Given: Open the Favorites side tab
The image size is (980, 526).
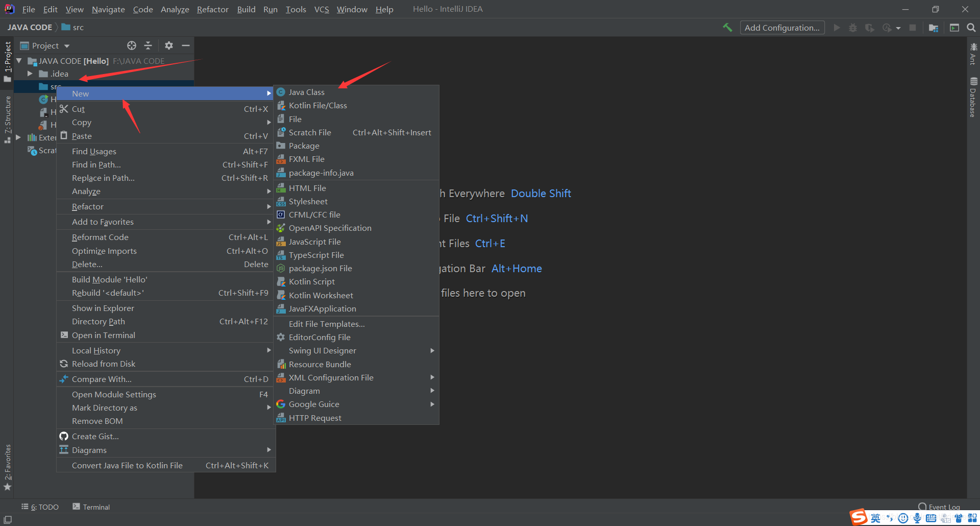Looking at the screenshot, I should [7, 467].
